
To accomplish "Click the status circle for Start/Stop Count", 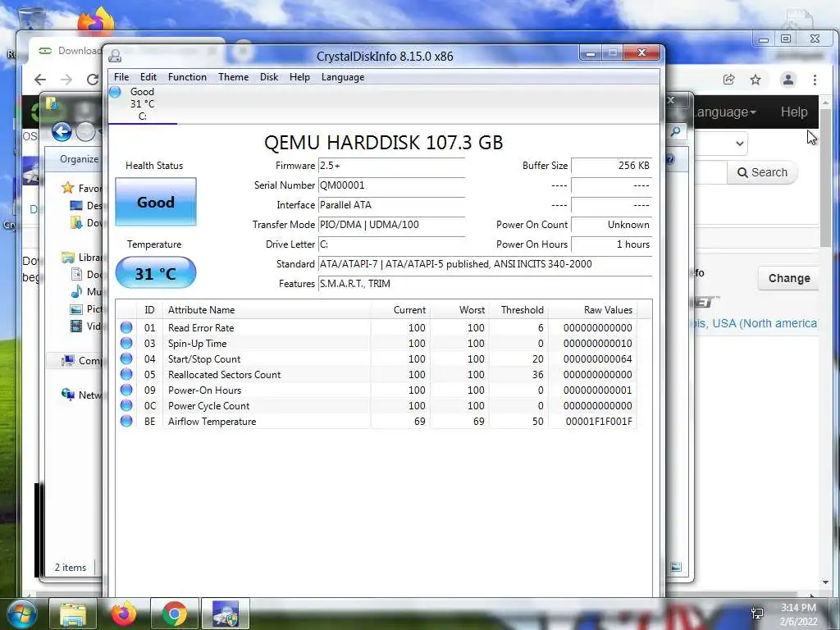I will click(x=126, y=358).
